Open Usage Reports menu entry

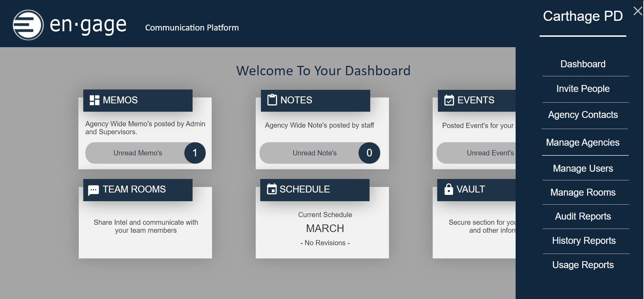(583, 265)
